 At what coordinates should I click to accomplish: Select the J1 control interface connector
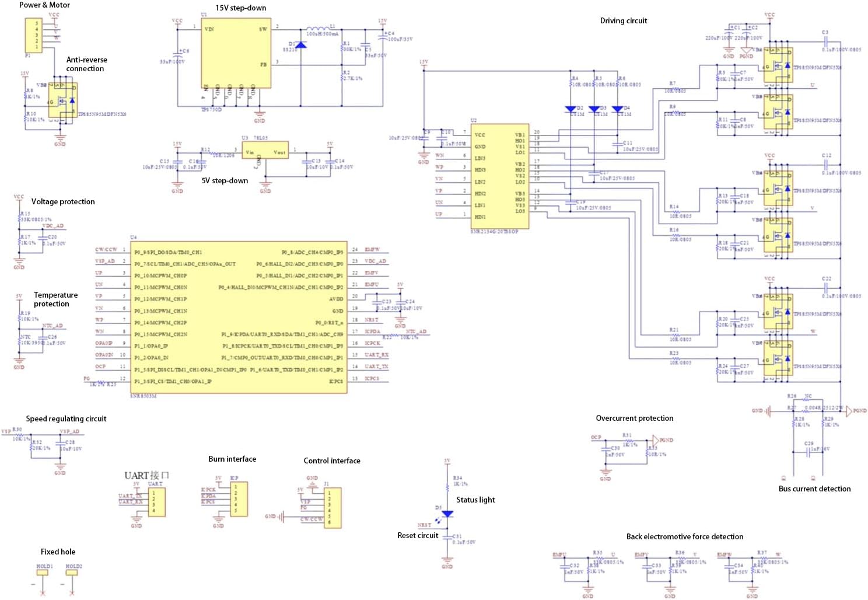tap(332, 508)
